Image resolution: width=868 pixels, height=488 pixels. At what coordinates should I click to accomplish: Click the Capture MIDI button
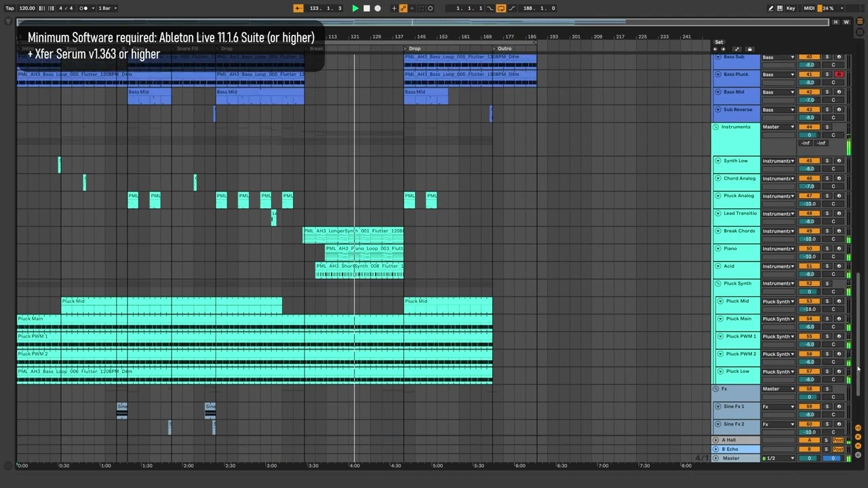421,8
